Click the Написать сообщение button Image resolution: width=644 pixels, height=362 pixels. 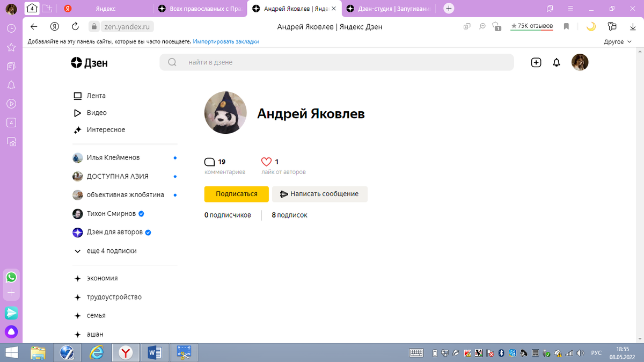point(320,194)
